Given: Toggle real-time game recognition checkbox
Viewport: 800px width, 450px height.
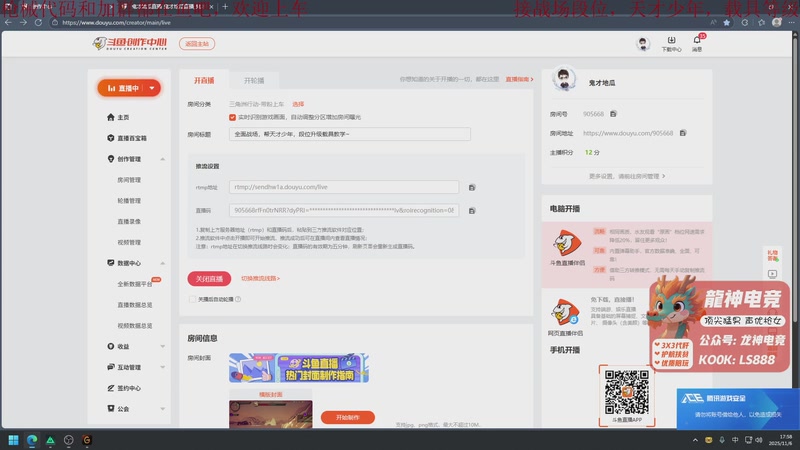Looking at the screenshot, I should (232, 117).
